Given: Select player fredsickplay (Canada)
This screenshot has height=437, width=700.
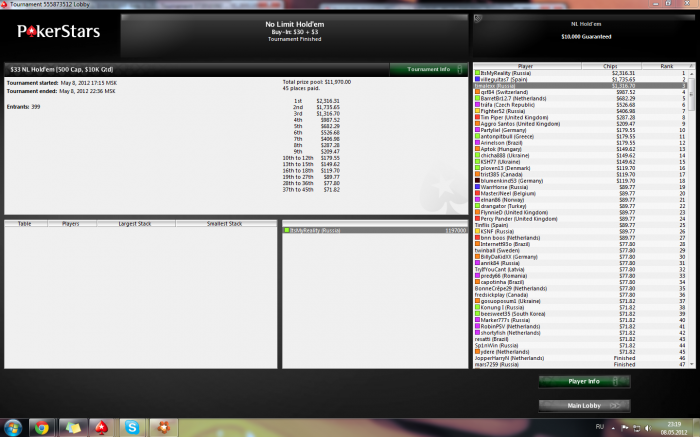Looking at the screenshot, I should pyautogui.click(x=581, y=295).
